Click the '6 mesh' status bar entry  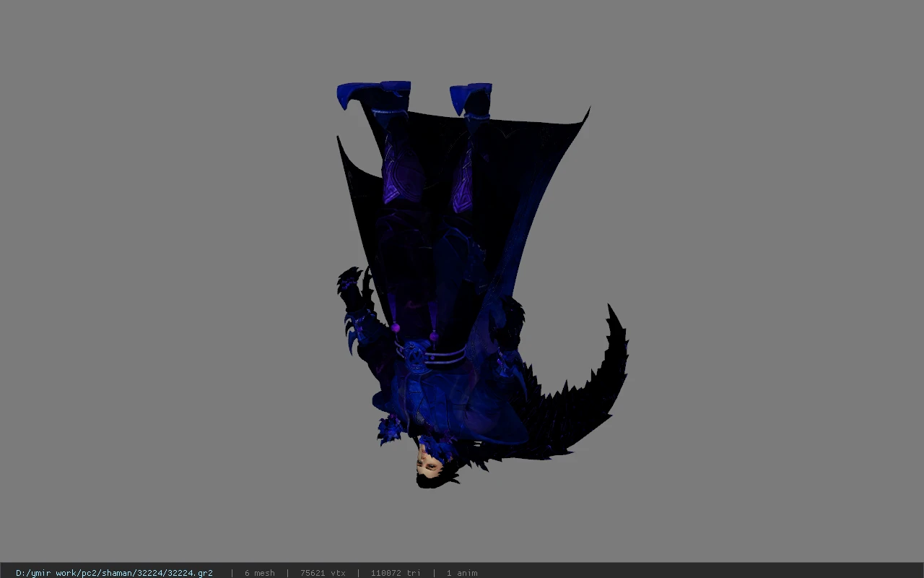tap(259, 573)
